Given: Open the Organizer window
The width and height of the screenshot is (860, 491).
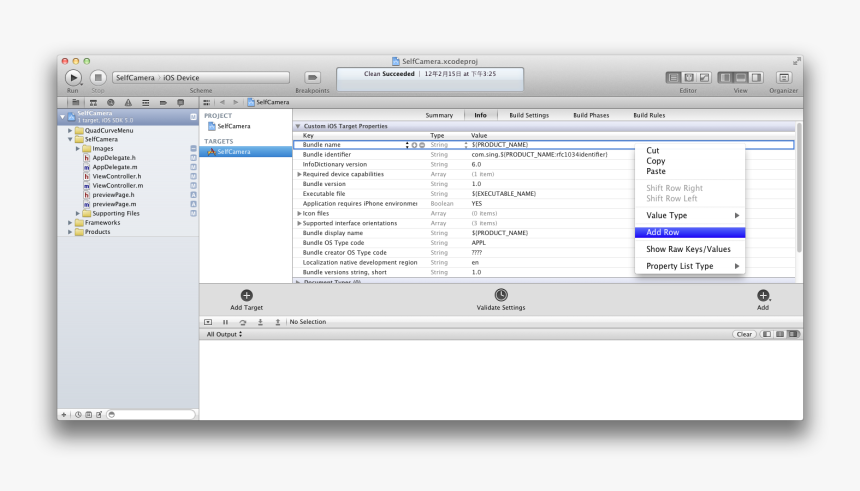Looking at the screenshot, I should pyautogui.click(x=783, y=77).
